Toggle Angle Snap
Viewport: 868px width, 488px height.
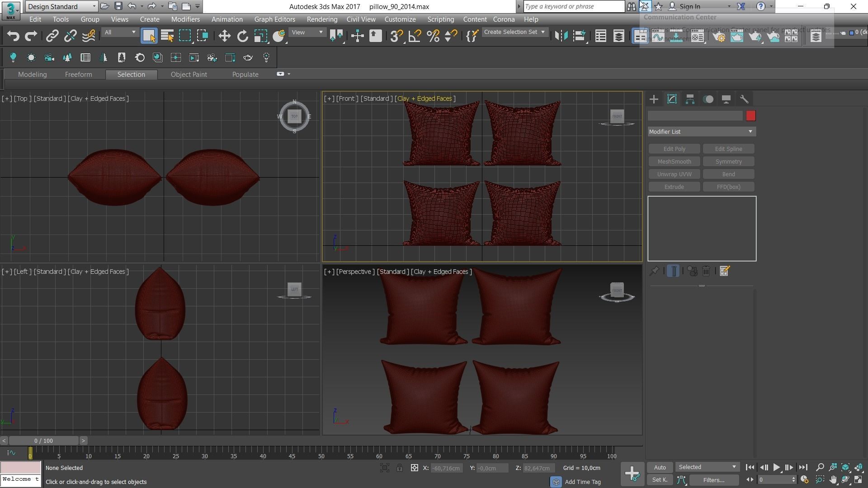point(415,36)
